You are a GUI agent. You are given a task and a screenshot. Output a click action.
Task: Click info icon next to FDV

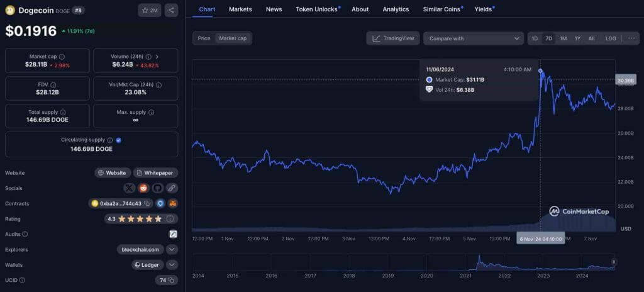pyautogui.click(x=53, y=85)
